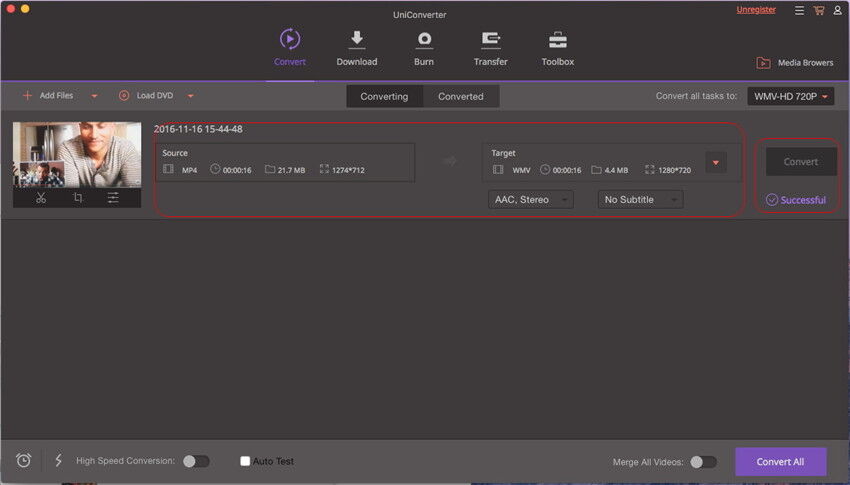Open the Media Browsers panel
The width and height of the screenshot is (850, 485).
(795, 63)
